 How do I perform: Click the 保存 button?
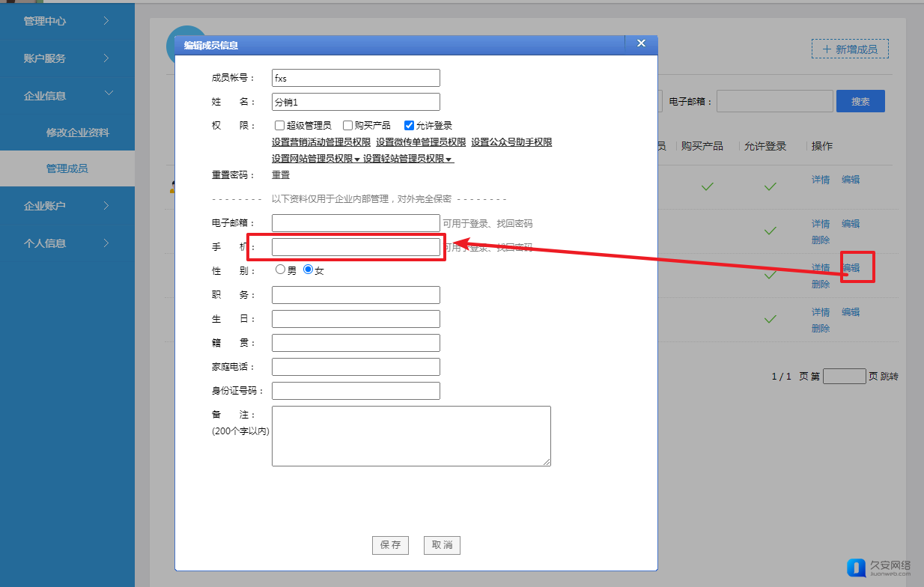pyautogui.click(x=390, y=545)
